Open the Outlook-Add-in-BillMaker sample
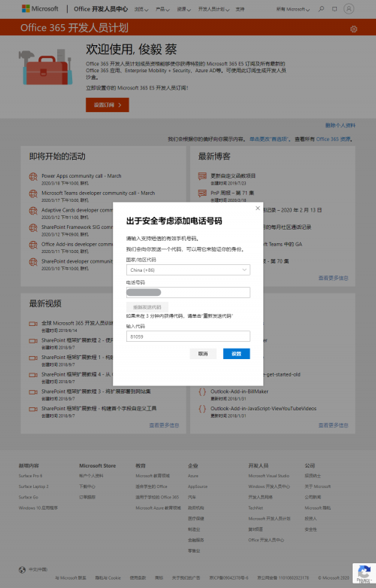 point(239,391)
